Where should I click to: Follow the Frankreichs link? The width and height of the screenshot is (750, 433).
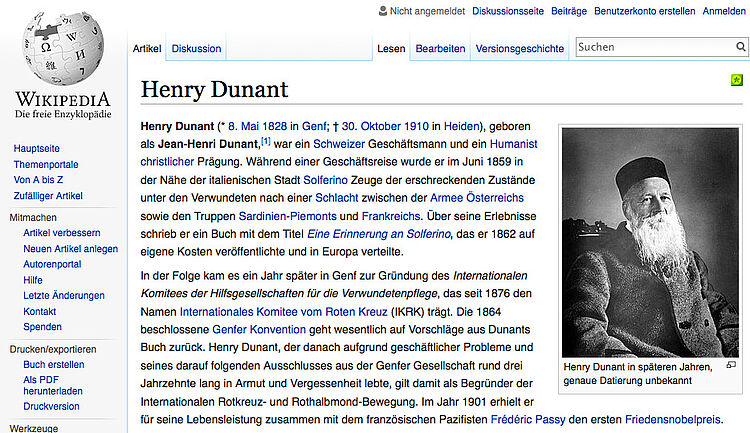pos(391,216)
